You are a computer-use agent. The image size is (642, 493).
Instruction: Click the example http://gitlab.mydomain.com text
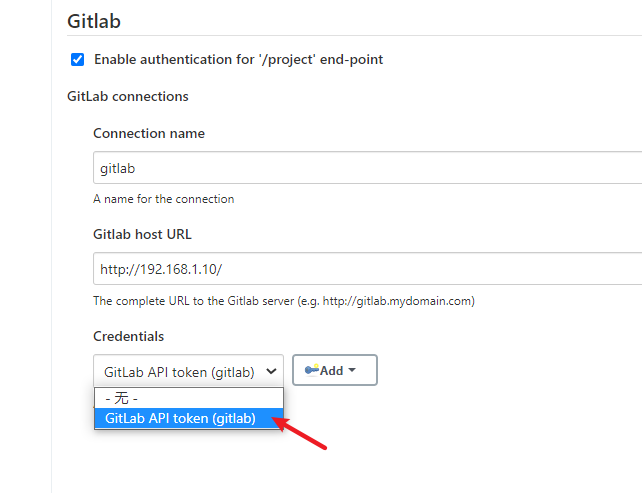click(397, 301)
